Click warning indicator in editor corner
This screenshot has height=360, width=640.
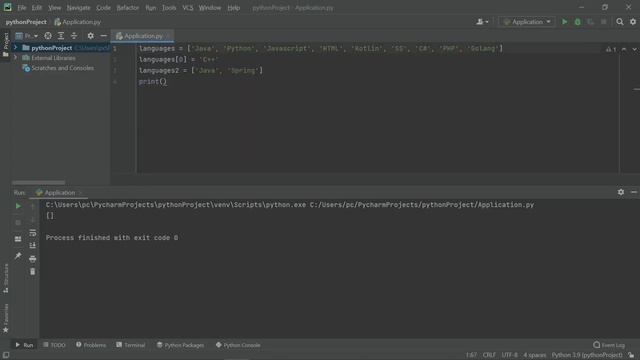(x=611, y=49)
